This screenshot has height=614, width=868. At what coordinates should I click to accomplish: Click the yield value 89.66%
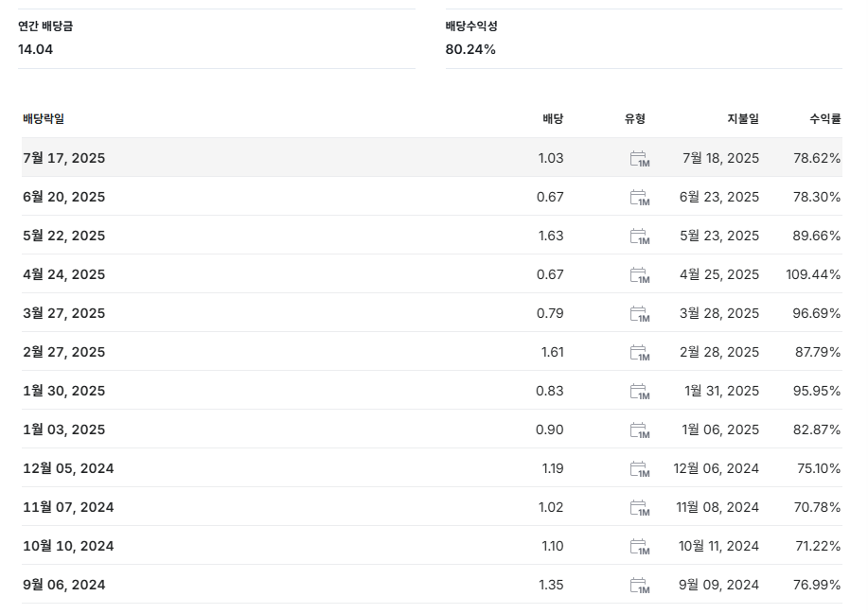pyautogui.click(x=817, y=235)
